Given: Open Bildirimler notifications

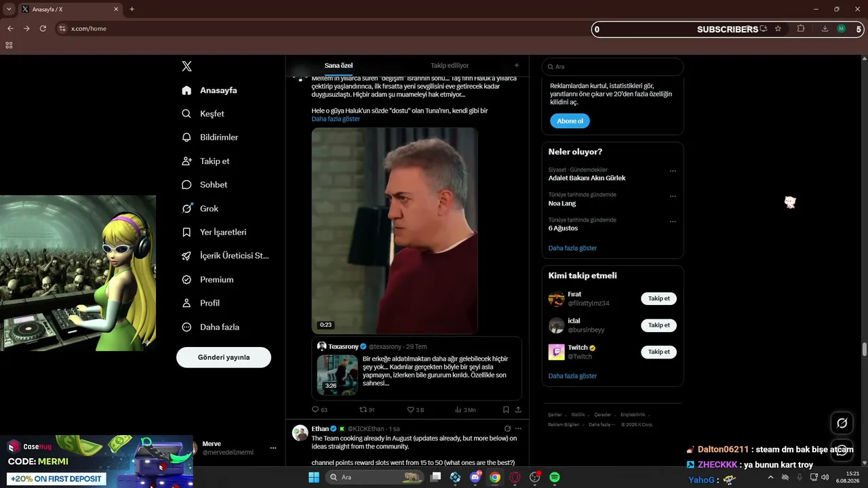Looking at the screenshot, I should coord(210,138).
